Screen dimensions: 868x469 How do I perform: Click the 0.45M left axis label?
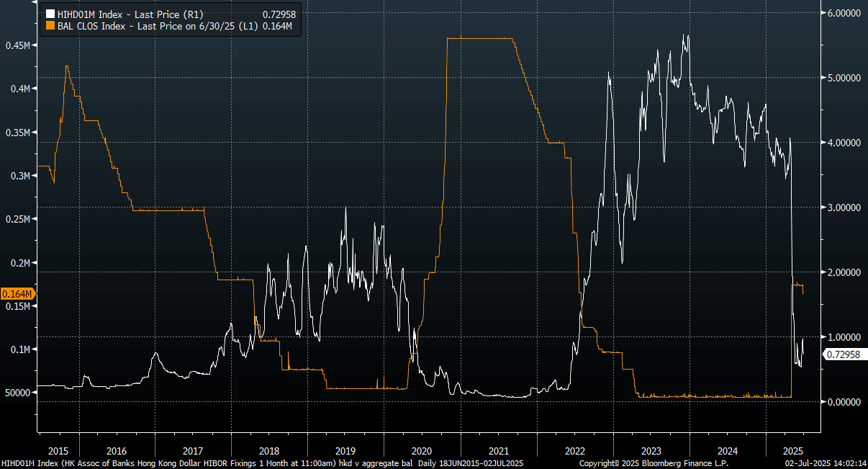click(17, 45)
